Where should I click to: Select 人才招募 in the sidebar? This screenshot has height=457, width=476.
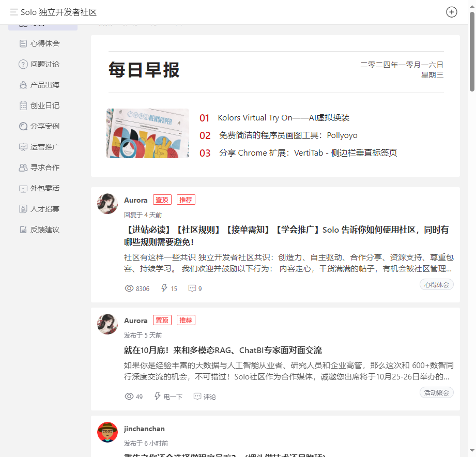pos(43,209)
